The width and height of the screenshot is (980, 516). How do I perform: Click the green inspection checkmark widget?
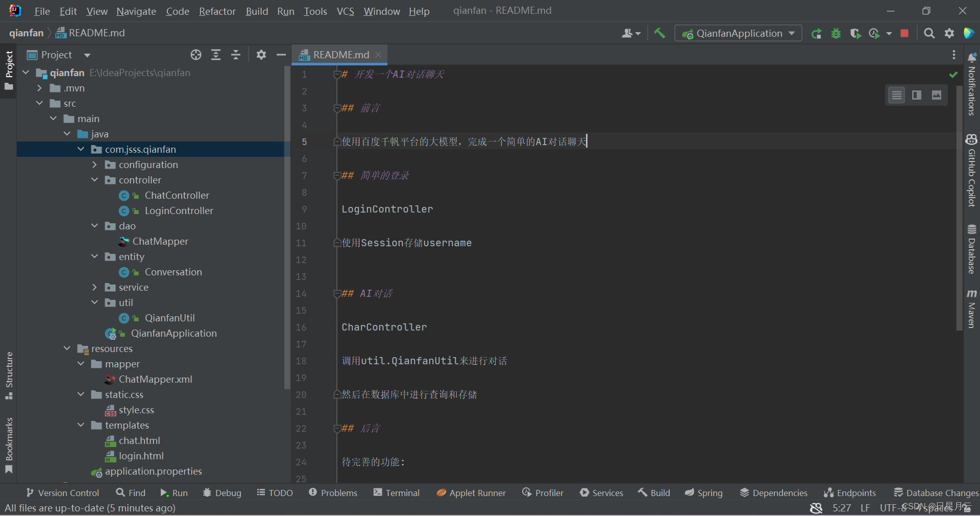pos(953,75)
